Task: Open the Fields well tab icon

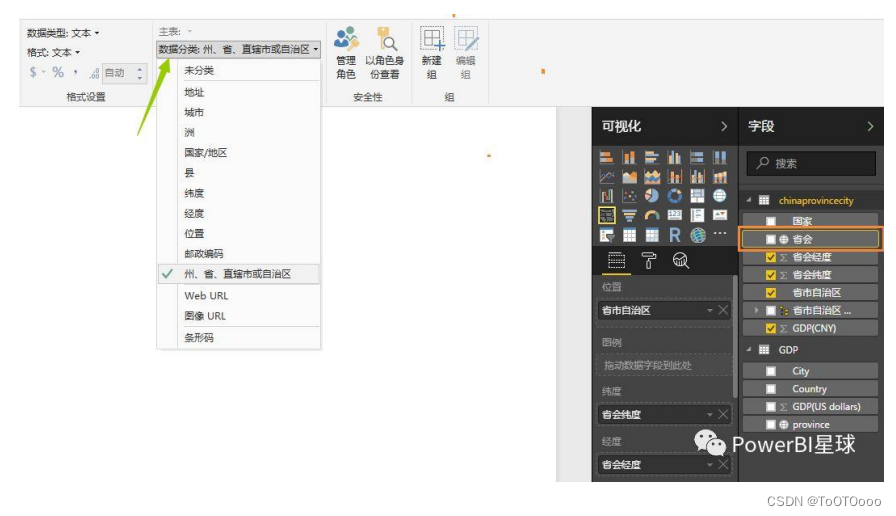Action: coord(616,261)
